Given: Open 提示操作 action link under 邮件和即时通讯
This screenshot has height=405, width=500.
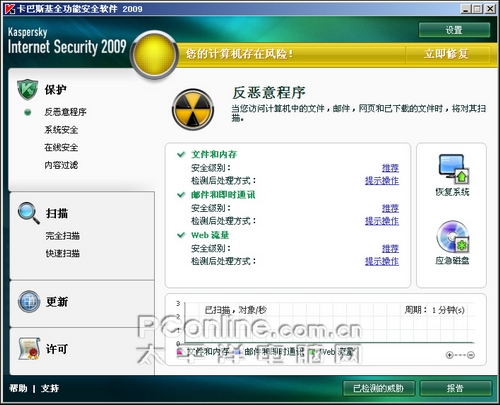Looking at the screenshot, I should click(382, 221).
